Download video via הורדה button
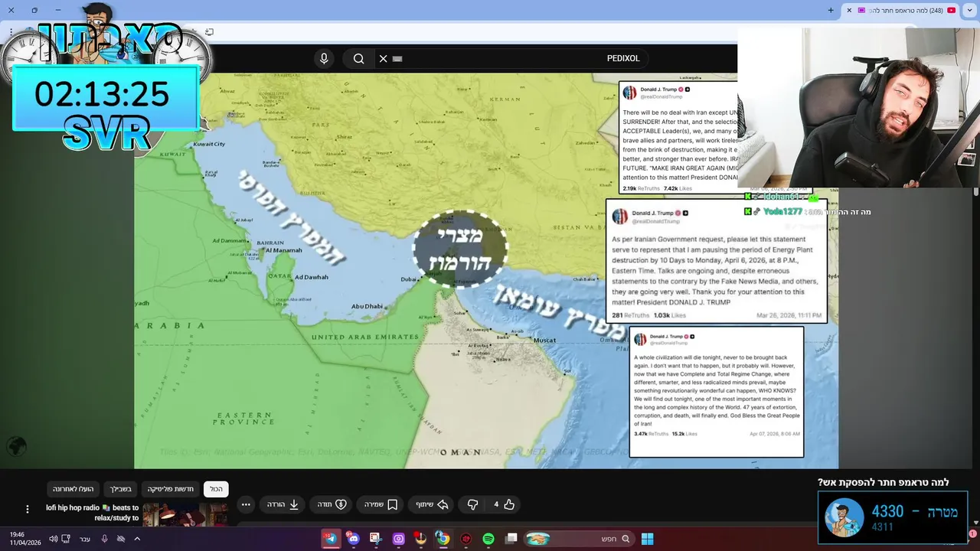Image resolution: width=980 pixels, height=551 pixels. point(283,504)
